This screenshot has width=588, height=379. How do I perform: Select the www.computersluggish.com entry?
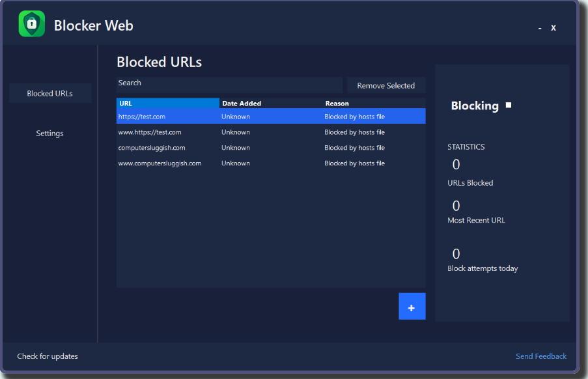click(167, 163)
